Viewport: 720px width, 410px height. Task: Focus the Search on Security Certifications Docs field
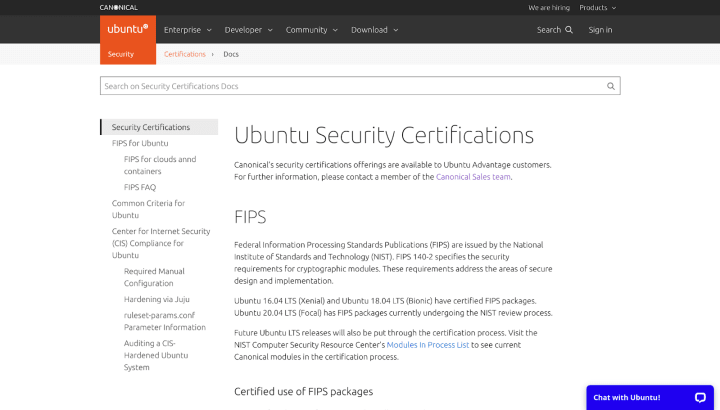coord(360,86)
